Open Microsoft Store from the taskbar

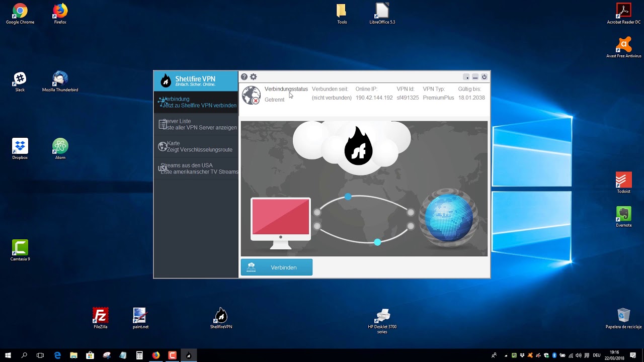coord(90,355)
